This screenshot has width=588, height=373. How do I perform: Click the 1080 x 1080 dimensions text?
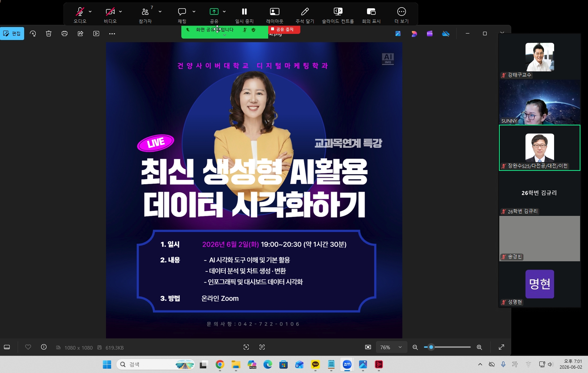point(78,348)
